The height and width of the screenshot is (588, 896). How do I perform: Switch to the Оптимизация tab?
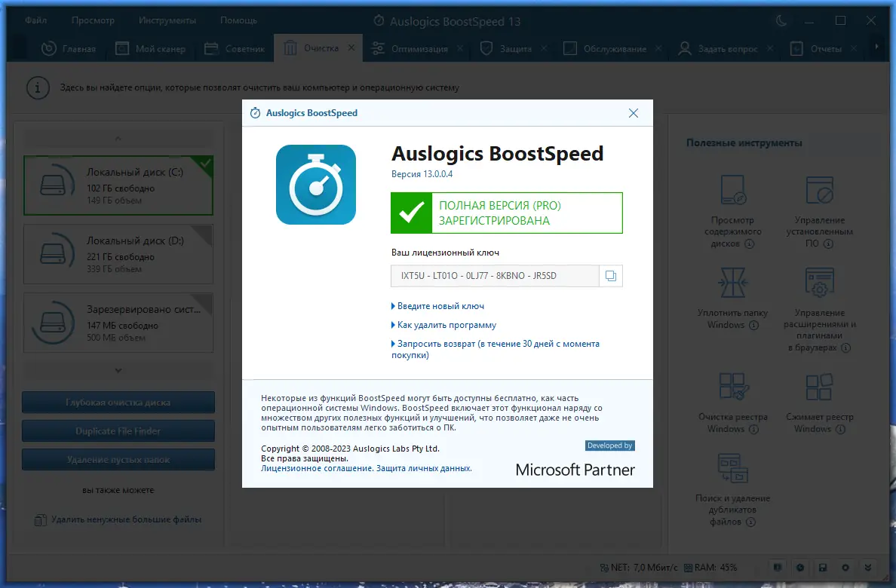(410, 48)
